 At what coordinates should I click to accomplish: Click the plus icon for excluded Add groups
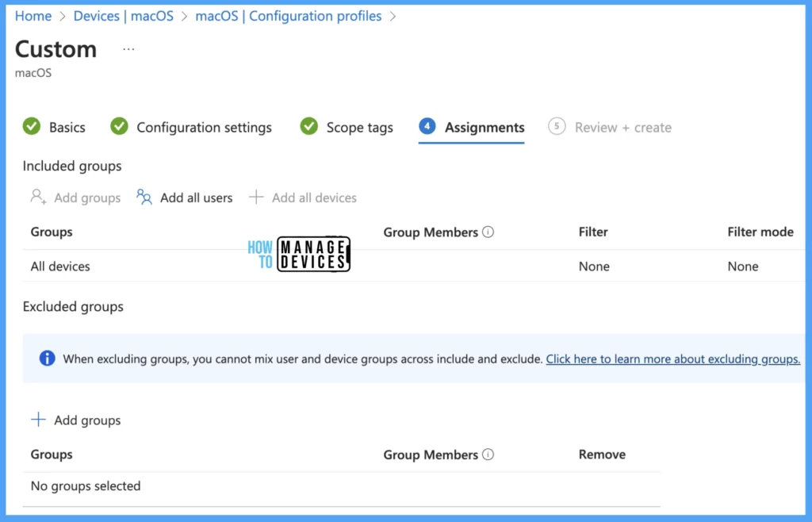(38, 420)
